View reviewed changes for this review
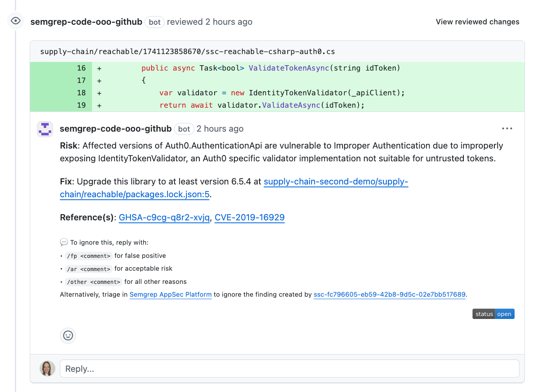 pos(477,21)
